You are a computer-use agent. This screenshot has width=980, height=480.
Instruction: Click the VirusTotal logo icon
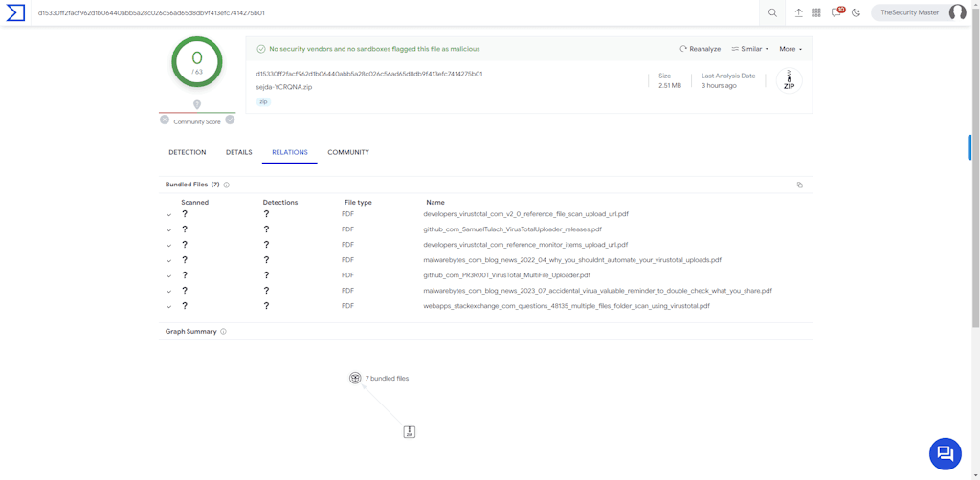(15, 12)
